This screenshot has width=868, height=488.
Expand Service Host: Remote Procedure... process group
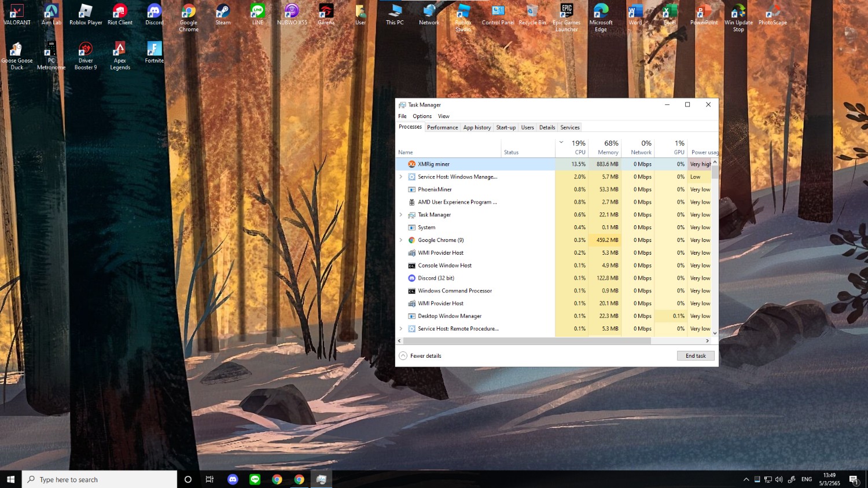(401, 329)
